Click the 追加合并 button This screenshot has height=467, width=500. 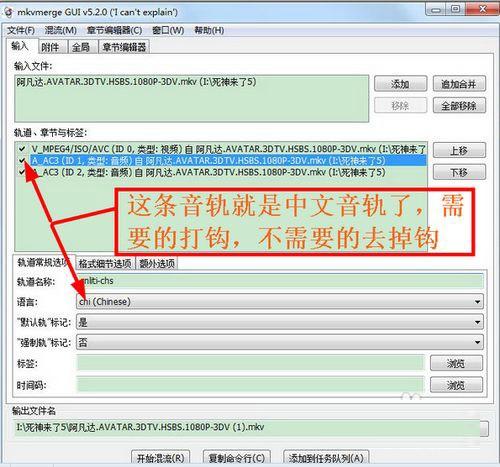pyautogui.click(x=459, y=84)
